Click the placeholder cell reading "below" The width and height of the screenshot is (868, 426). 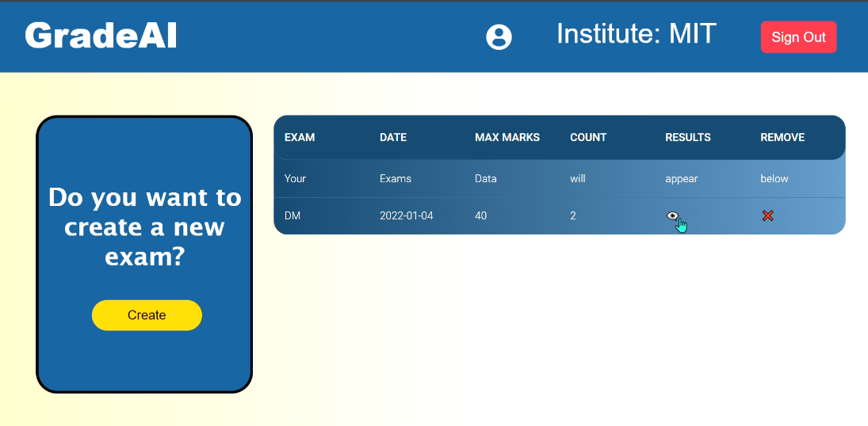[774, 178]
